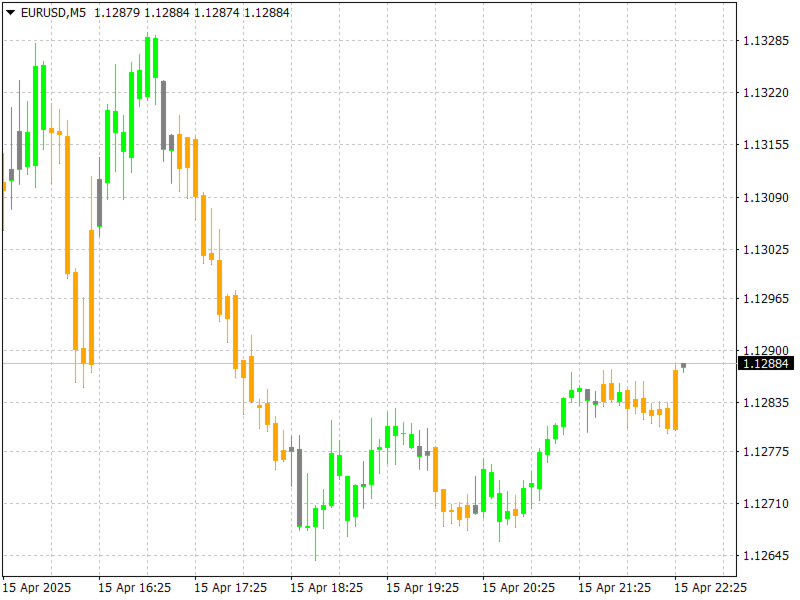The image size is (800, 600).
Task: Click the 15 Apr 2025 time label
Action: 37,588
